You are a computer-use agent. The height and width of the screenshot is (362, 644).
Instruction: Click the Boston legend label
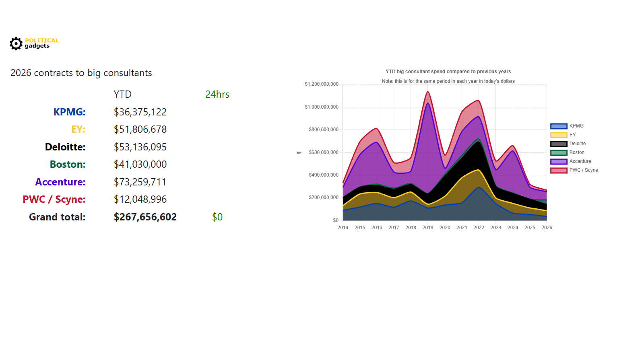[577, 152]
